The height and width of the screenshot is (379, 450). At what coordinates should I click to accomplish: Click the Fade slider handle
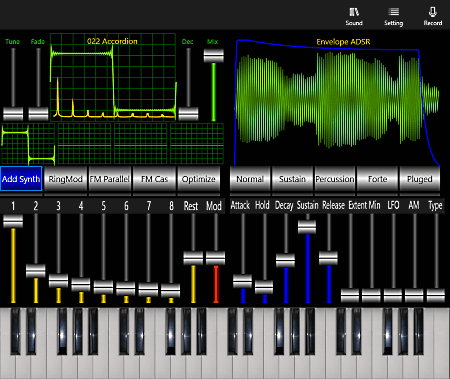(38, 114)
